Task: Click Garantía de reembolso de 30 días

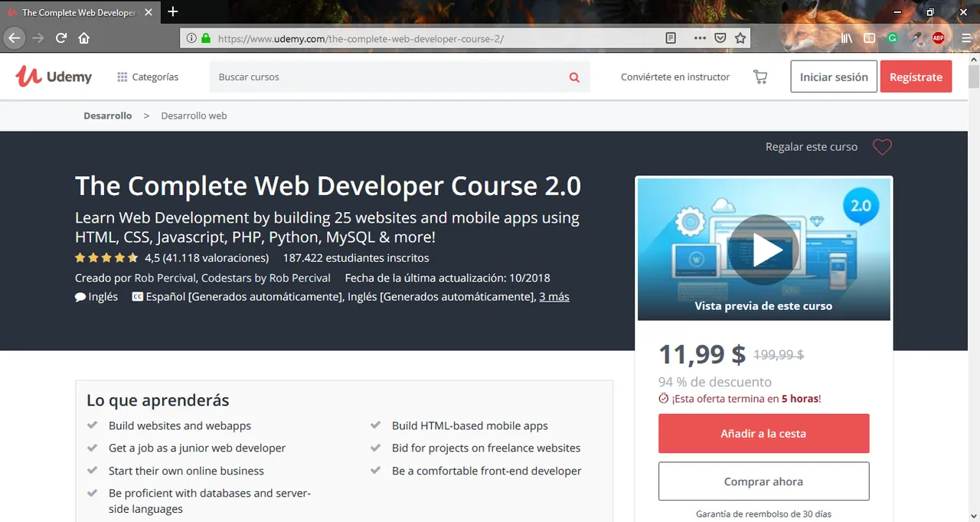Action: point(763,514)
